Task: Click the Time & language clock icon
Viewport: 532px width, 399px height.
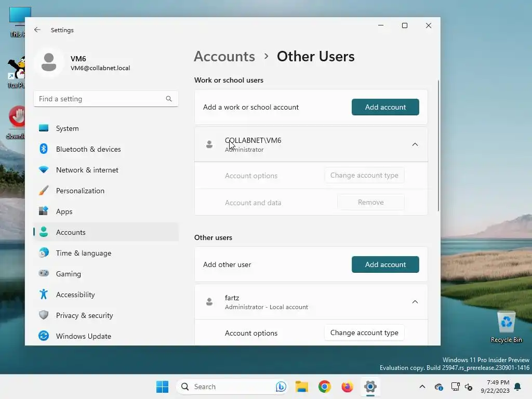Action: (x=44, y=253)
